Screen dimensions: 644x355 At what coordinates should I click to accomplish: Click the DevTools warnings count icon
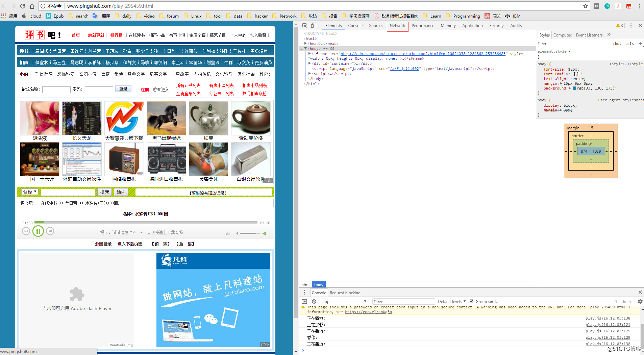coord(620,26)
